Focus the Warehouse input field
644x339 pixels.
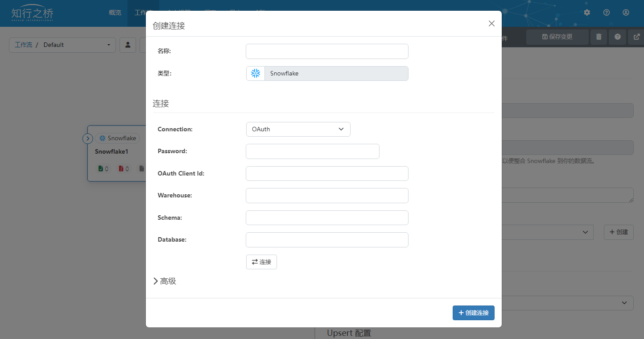point(327,196)
